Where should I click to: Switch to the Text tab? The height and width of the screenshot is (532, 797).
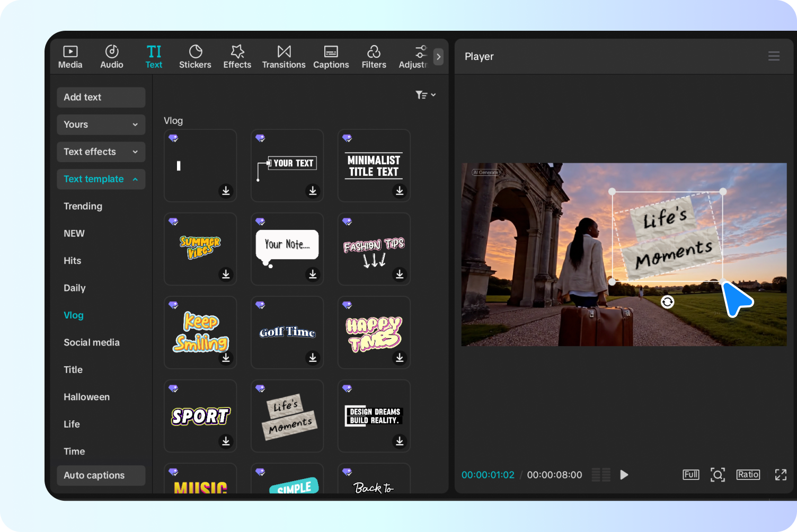click(154, 56)
